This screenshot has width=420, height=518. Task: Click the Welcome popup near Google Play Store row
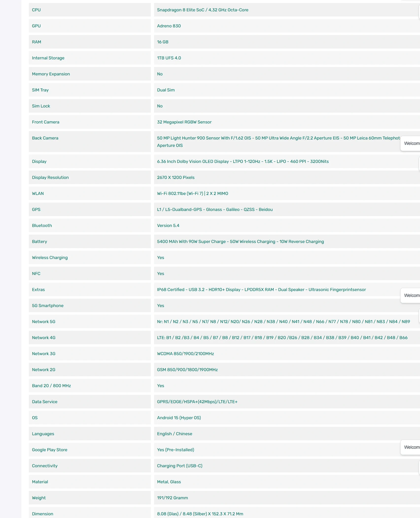coord(411,447)
